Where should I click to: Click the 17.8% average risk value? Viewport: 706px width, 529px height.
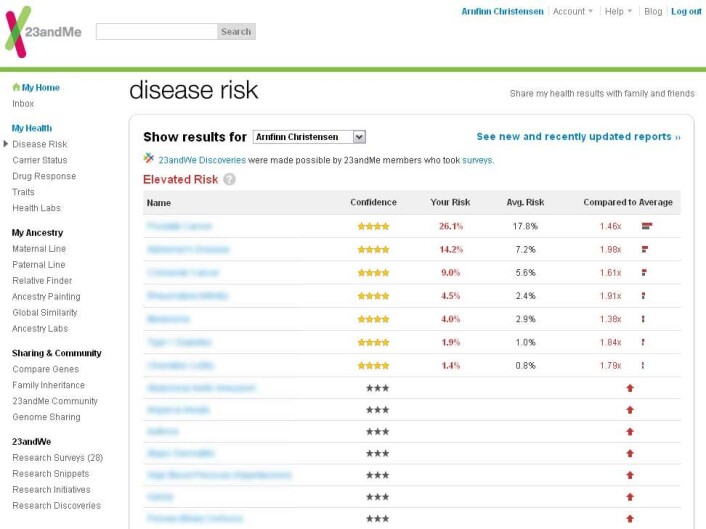tap(525, 226)
